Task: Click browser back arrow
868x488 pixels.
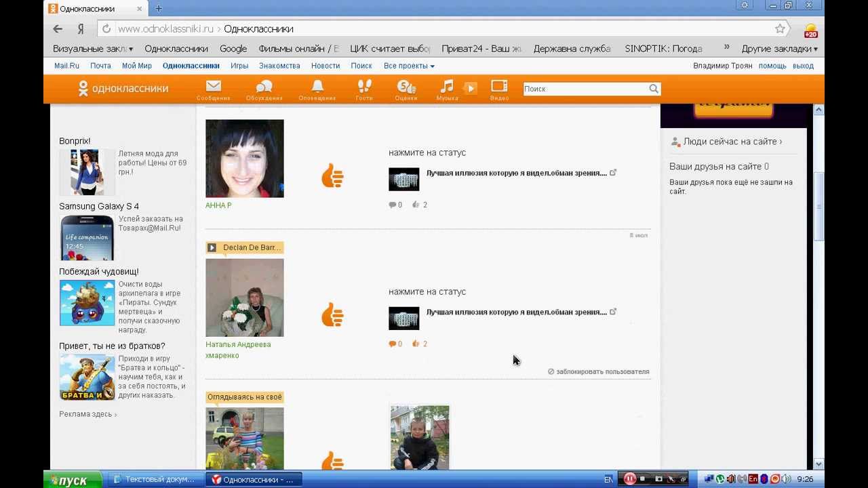Action: (x=58, y=29)
